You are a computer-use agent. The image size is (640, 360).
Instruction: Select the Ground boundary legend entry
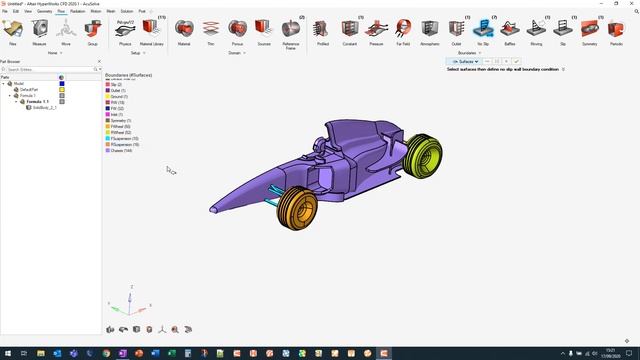pos(117,96)
